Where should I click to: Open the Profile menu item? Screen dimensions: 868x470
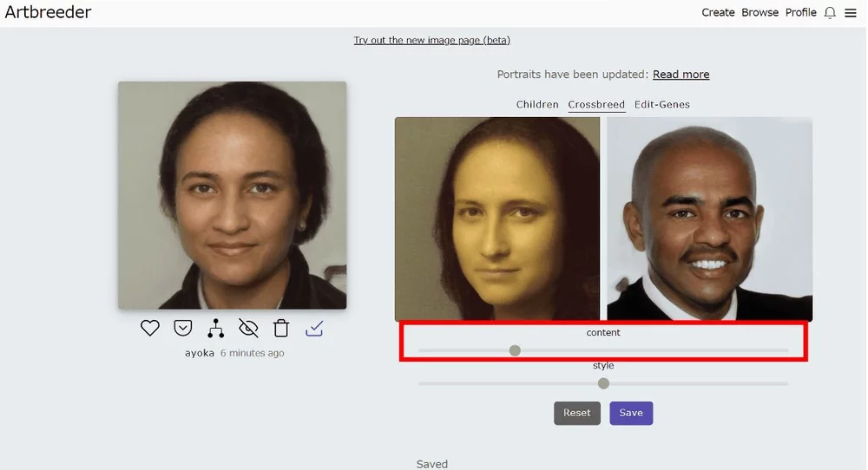[x=801, y=12]
